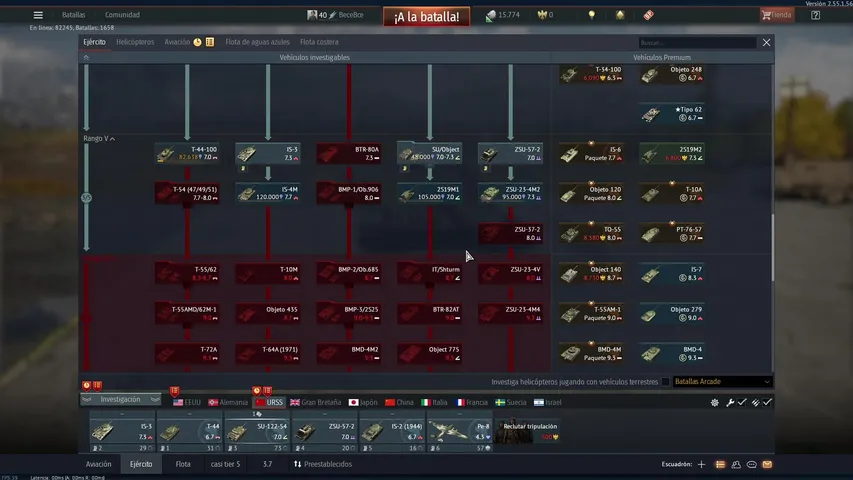The height and width of the screenshot is (480, 853).
Task: Select the 2S19M1 vehicle
Action: tap(430, 193)
